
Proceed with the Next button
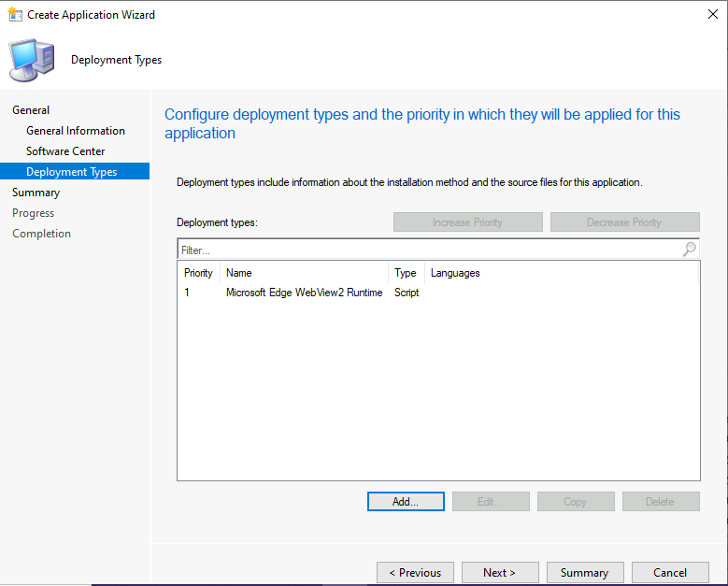(x=500, y=573)
